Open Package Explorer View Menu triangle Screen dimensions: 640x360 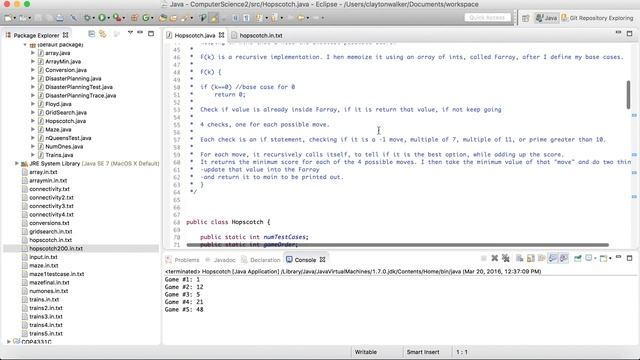tap(130, 33)
